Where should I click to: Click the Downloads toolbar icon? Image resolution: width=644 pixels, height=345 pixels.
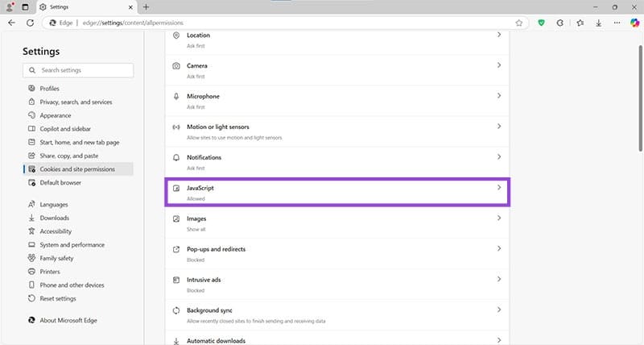pyautogui.click(x=598, y=23)
